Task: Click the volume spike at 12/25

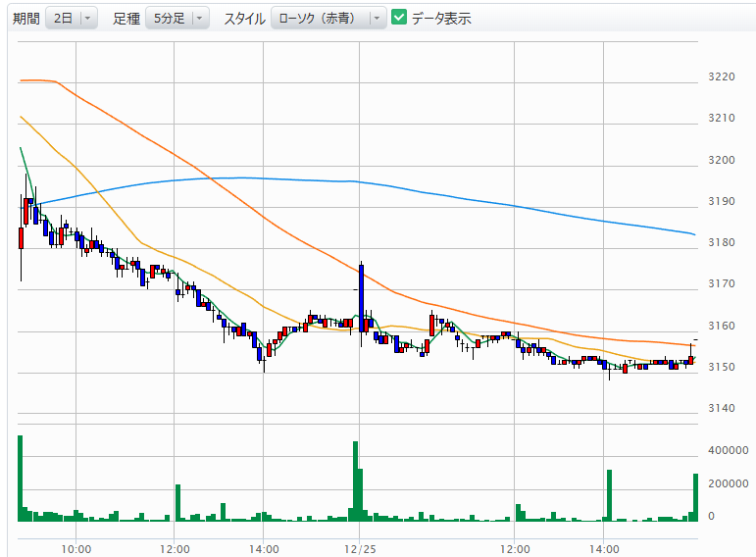Action: pos(355,481)
